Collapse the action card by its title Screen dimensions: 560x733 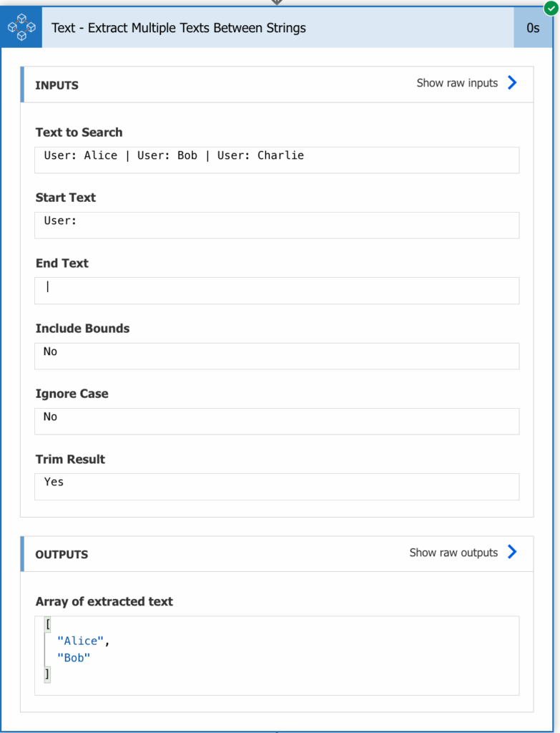point(178,28)
